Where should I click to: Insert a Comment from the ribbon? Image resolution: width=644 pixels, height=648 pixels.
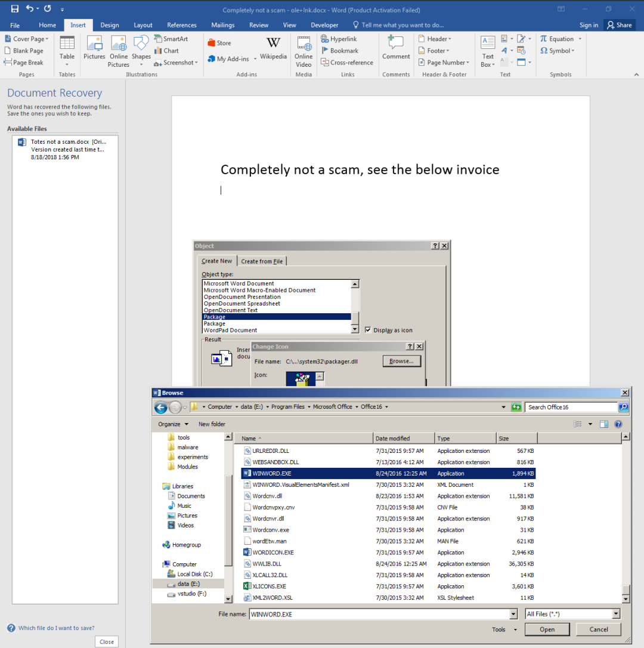pyautogui.click(x=396, y=48)
